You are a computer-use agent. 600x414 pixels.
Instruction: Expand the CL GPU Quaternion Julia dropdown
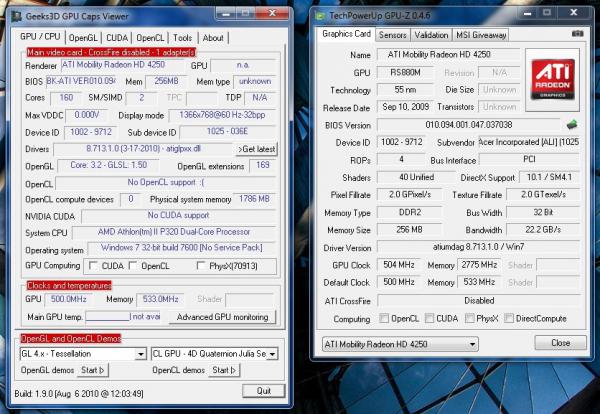(x=216, y=354)
